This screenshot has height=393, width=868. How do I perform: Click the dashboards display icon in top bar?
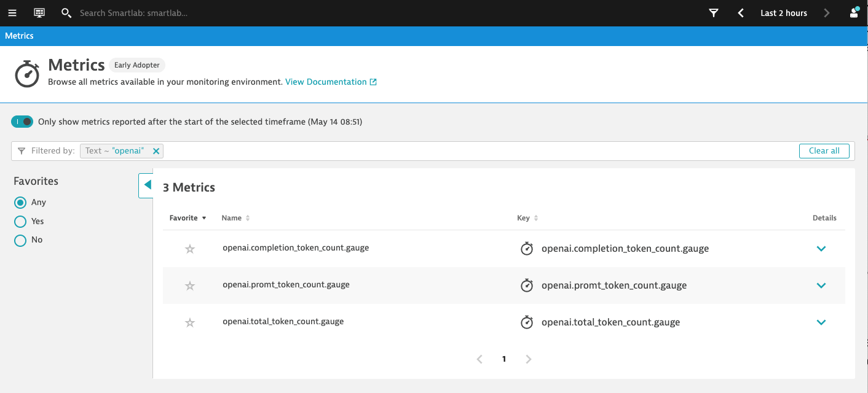click(x=39, y=12)
